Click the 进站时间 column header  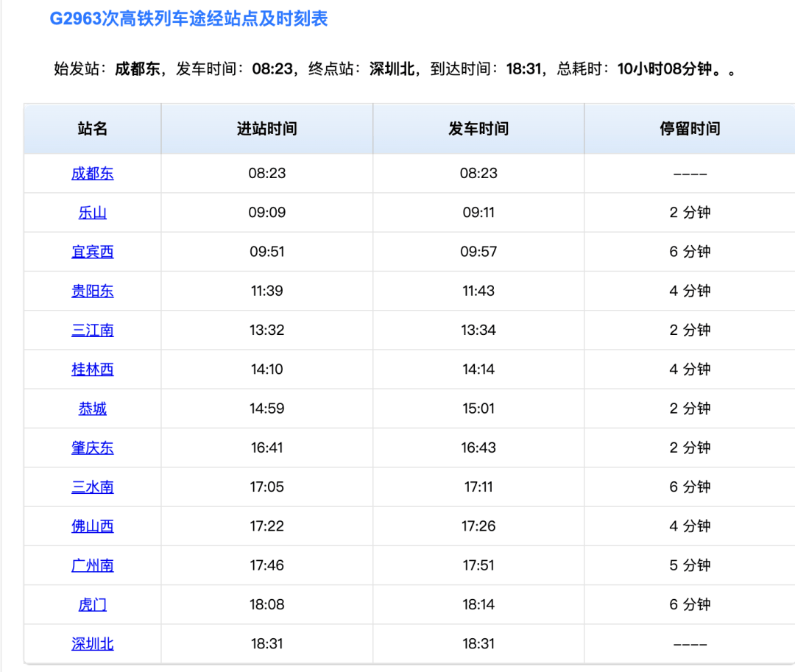pyautogui.click(x=266, y=129)
